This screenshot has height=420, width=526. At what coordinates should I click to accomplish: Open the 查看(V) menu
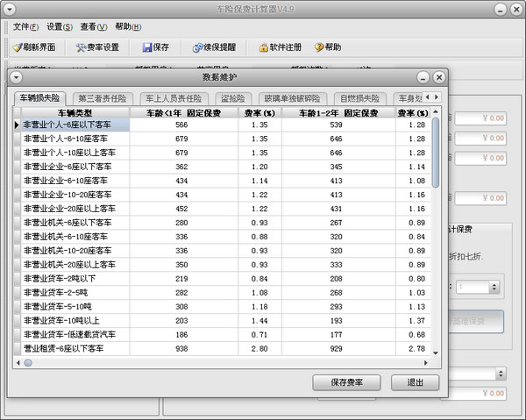(94, 27)
